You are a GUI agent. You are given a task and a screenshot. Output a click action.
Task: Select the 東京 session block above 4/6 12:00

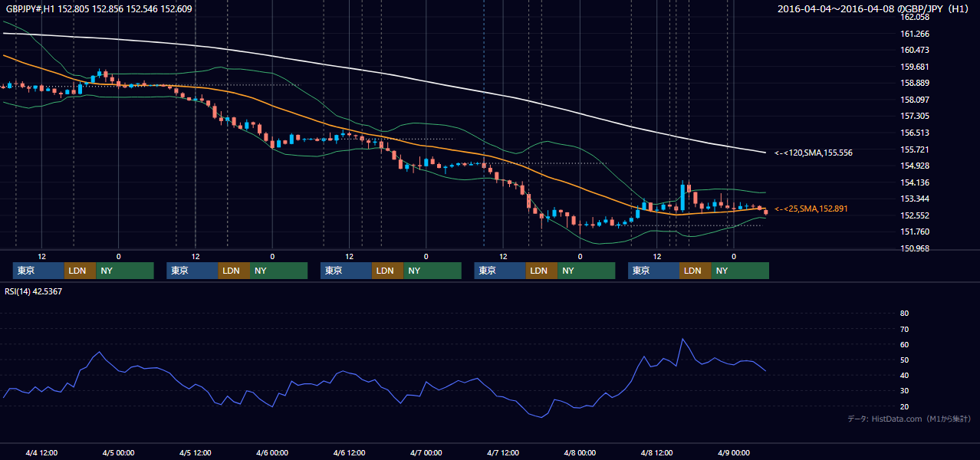346,271
